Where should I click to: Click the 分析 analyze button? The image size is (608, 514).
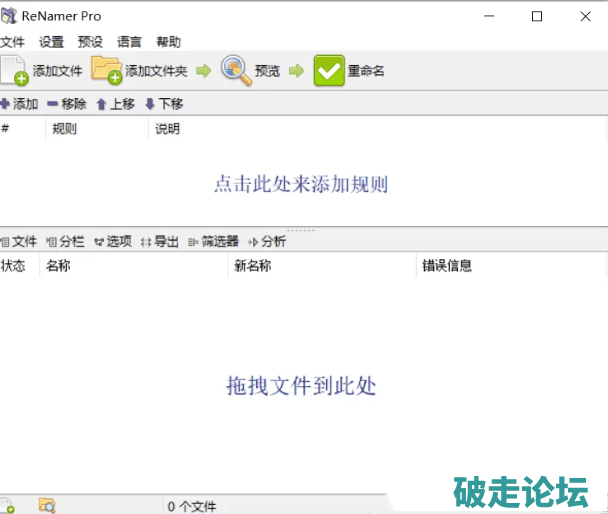click(267, 241)
